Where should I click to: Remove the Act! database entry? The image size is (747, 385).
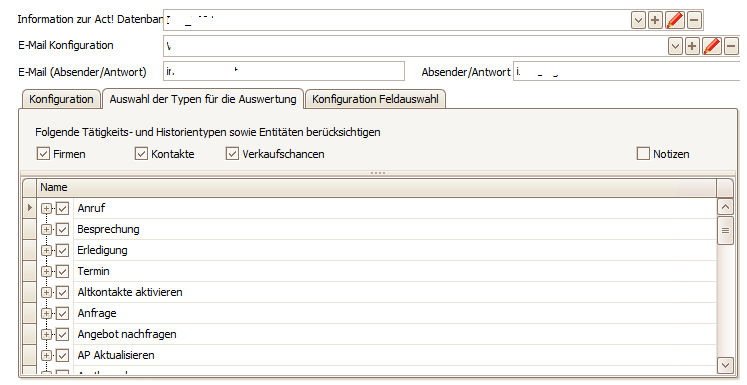point(694,20)
